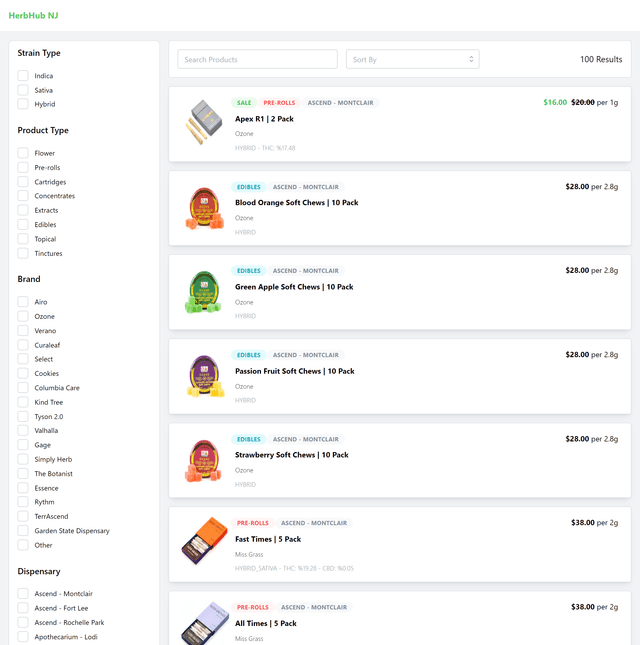
Task: Tick the Other brand checkbox
Action: point(23,545)
